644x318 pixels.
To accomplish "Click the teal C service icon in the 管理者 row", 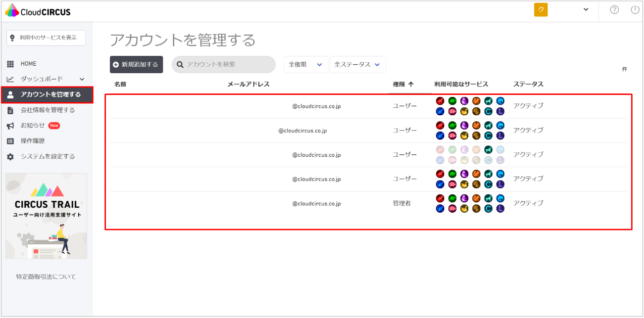I will coord(488,209).
